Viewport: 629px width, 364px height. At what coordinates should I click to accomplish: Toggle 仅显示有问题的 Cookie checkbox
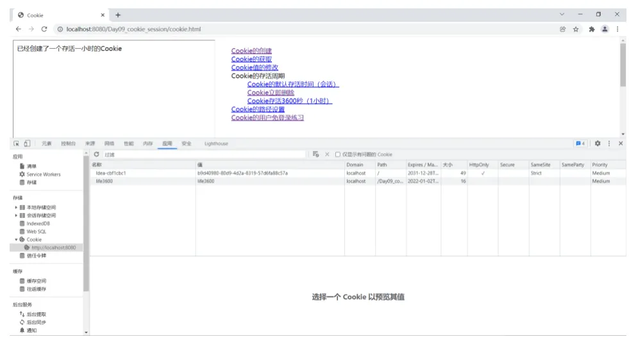coord(338,154)
